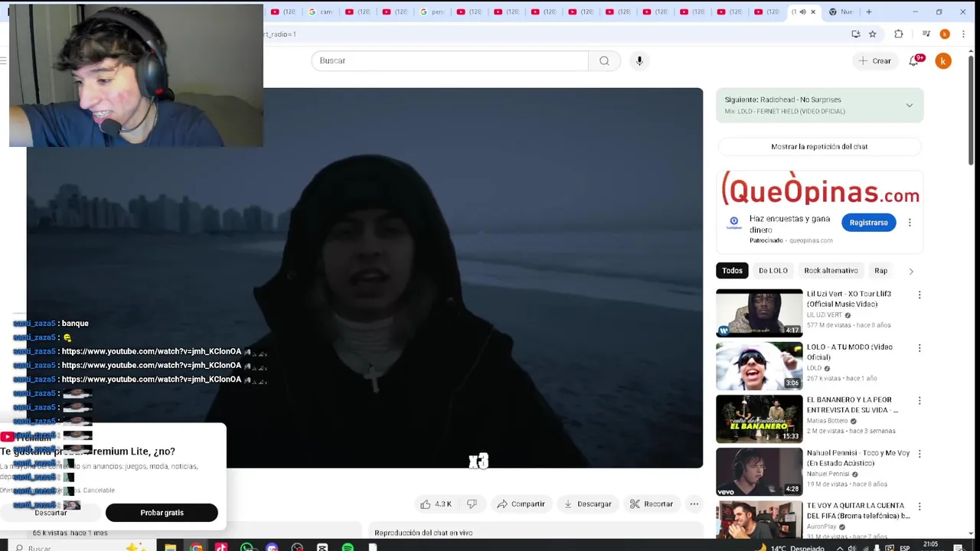Dismiss Premium popup with Descartar
Image resolution: width=980 pixels, height=551 pixels.
51,513
